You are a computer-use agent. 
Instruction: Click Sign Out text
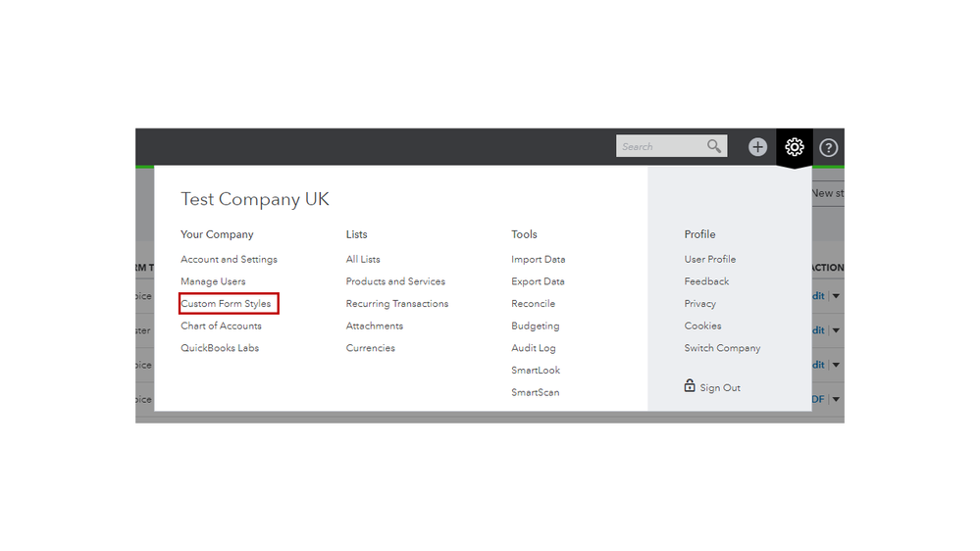click(x=720, y=388)
